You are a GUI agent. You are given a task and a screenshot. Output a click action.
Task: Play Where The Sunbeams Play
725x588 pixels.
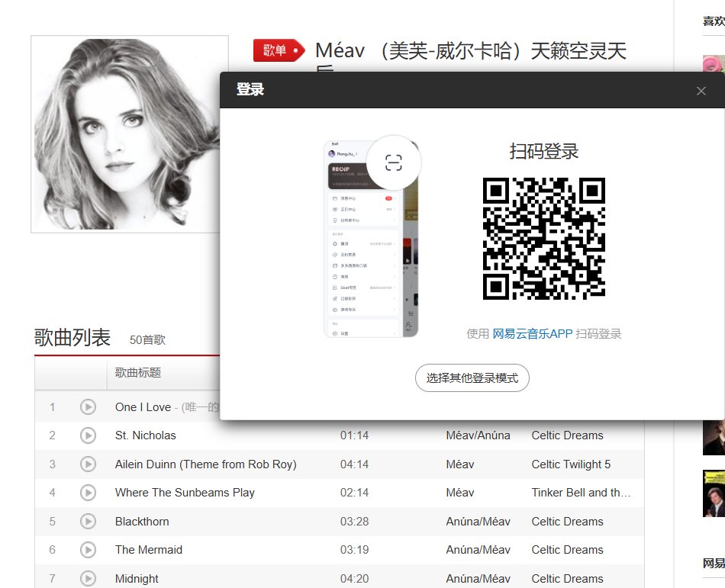[x=88, y=493]
